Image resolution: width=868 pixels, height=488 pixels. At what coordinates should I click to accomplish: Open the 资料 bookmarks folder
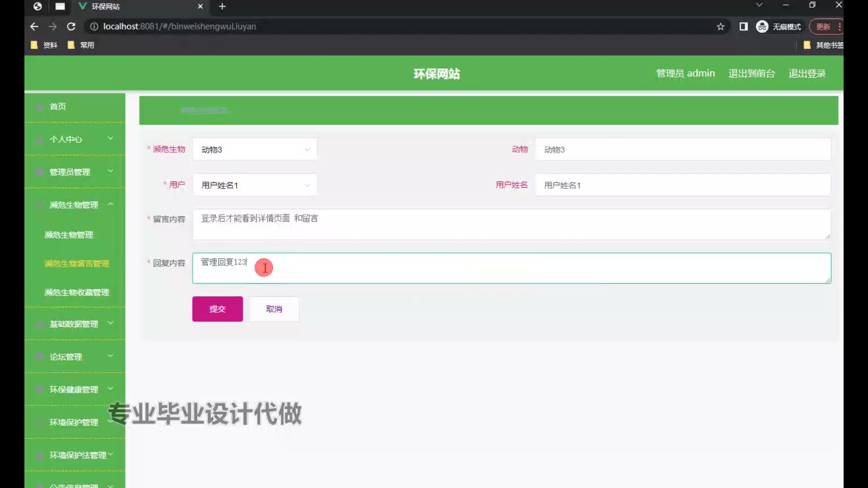tap(44, 45)
